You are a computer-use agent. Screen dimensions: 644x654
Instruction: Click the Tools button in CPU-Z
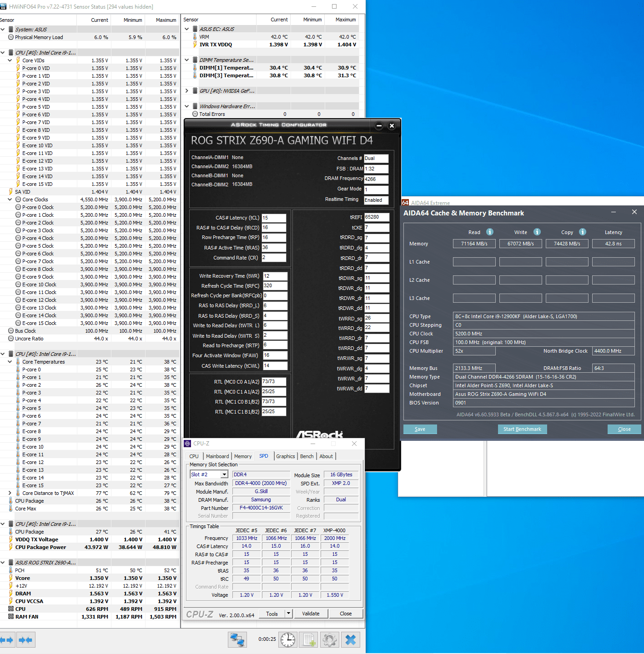[272, 614]
